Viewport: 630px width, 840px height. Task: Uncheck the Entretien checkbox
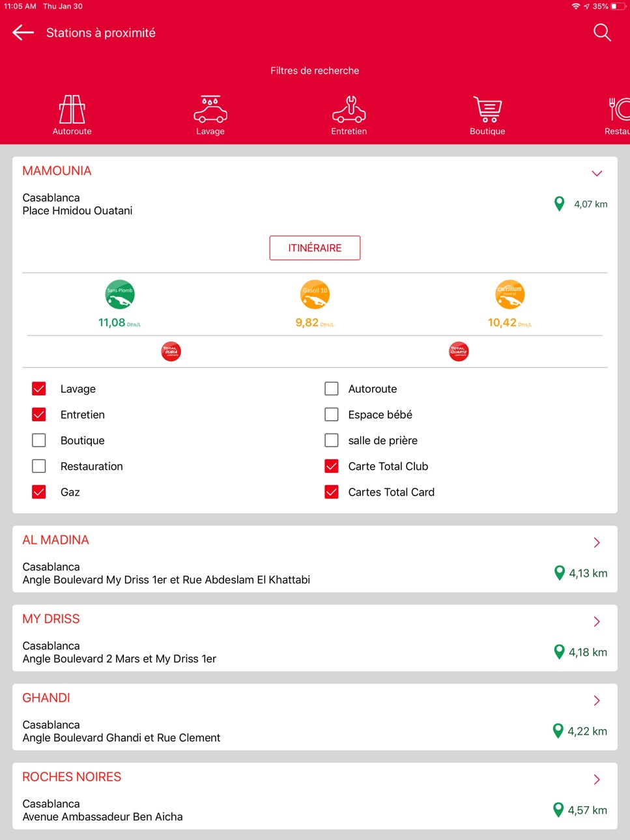click(x=39, y=415)
